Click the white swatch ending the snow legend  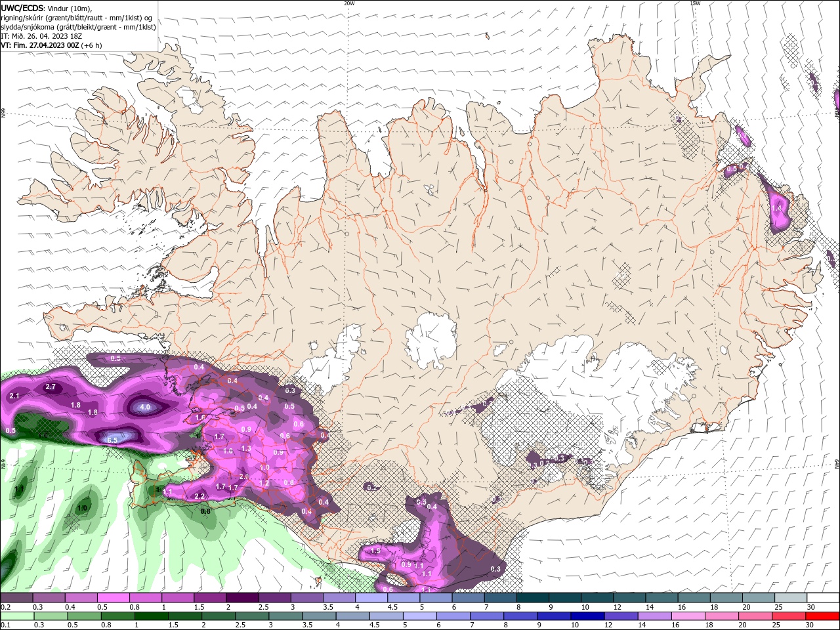pos(823,598)
